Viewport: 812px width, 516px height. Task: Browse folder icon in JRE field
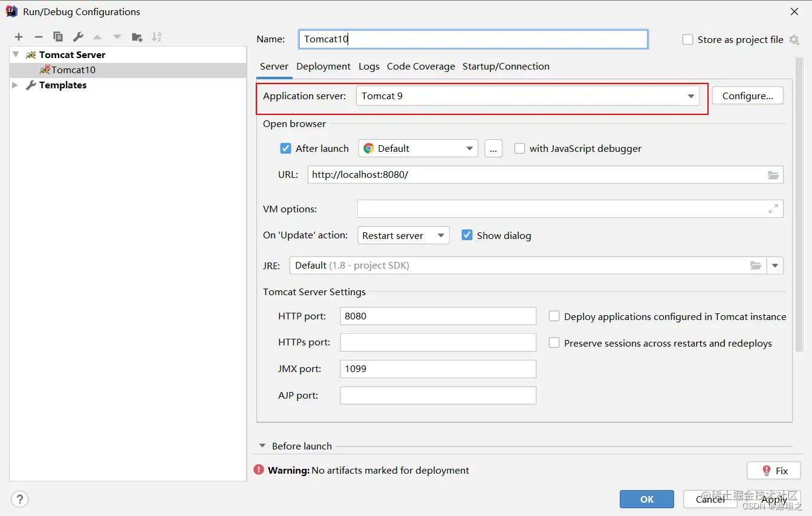(756, 266)
